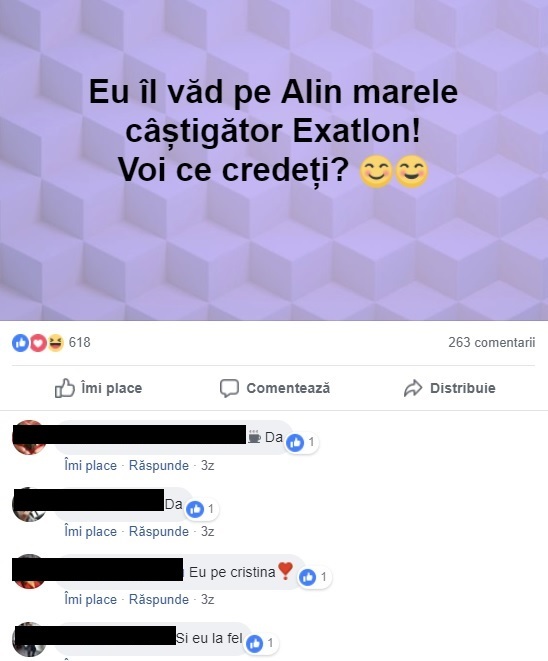Open the profile picture of the 'Eu pe cristina' commenter
The image size is (548, 661).
pyautogui.click(x=29, y=571)
